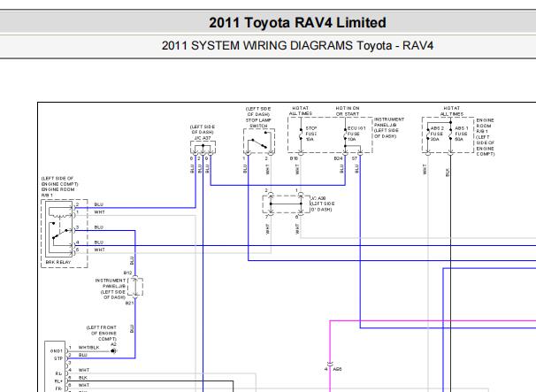
Task: Click the A2 ground dot symbol
Action: (113, 351)
